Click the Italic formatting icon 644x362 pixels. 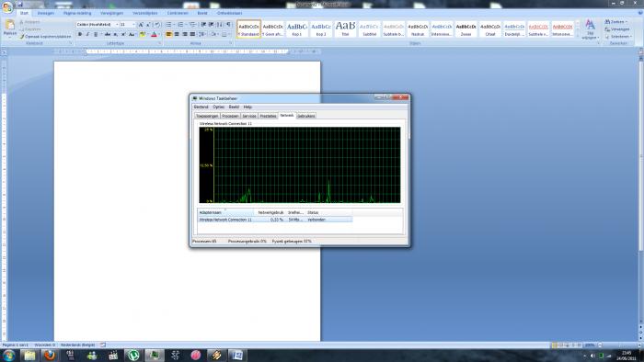point(87,34)
